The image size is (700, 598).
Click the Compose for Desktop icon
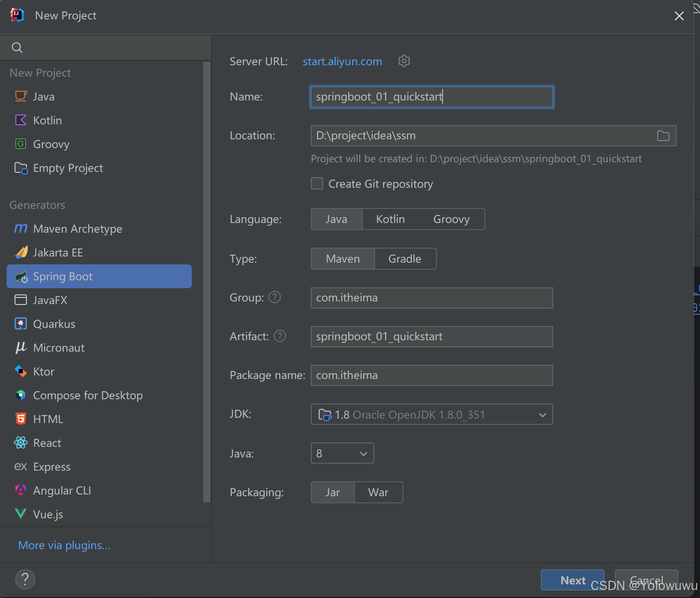(x=21, y=395)
